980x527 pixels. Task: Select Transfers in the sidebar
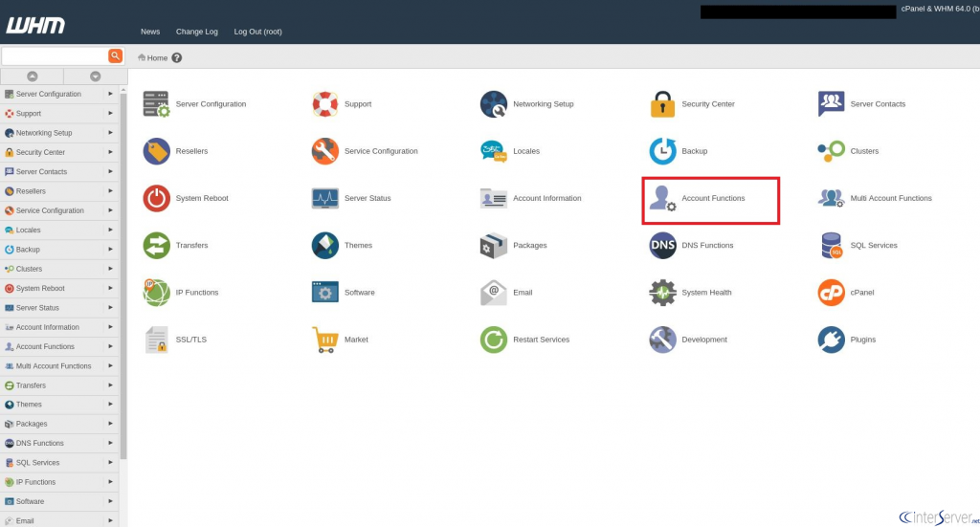(31, 385)
